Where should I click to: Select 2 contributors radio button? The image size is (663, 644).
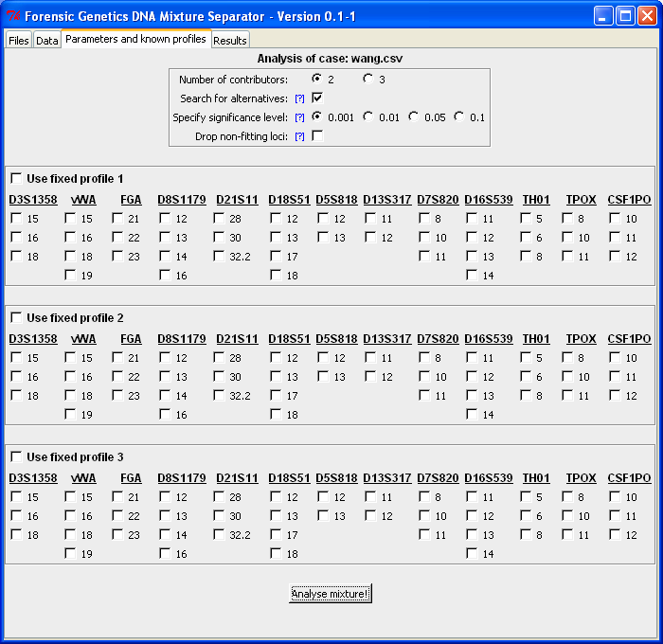click(316, 79)
